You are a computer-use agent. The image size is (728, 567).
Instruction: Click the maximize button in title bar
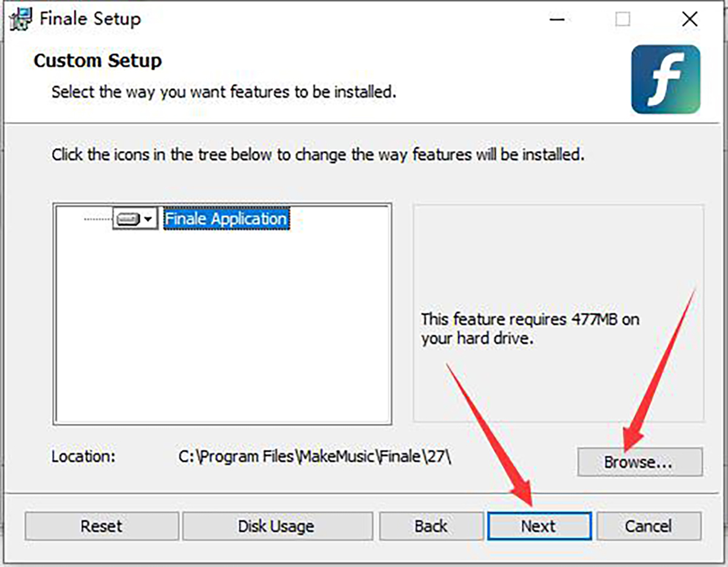(x=622, y=19)
